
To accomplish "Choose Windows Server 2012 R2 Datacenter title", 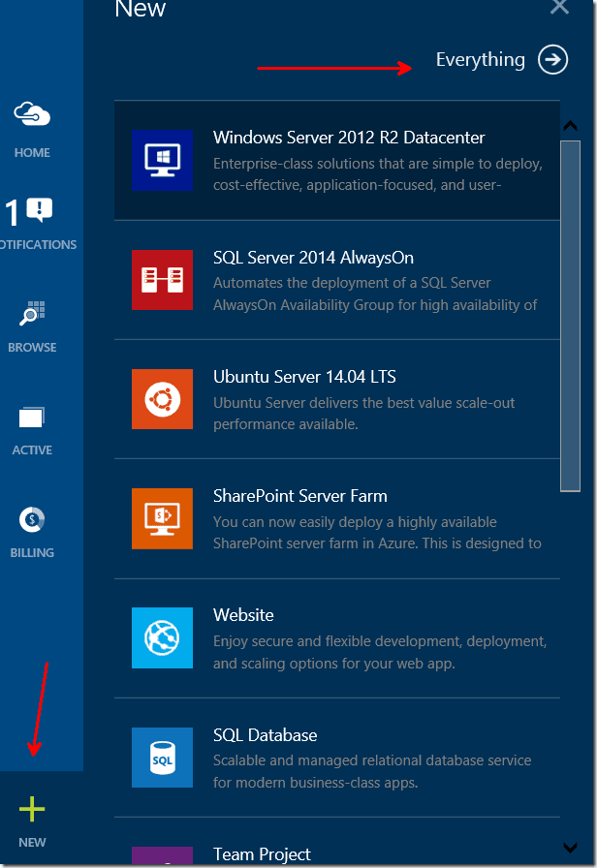I will tap(349, 138).
